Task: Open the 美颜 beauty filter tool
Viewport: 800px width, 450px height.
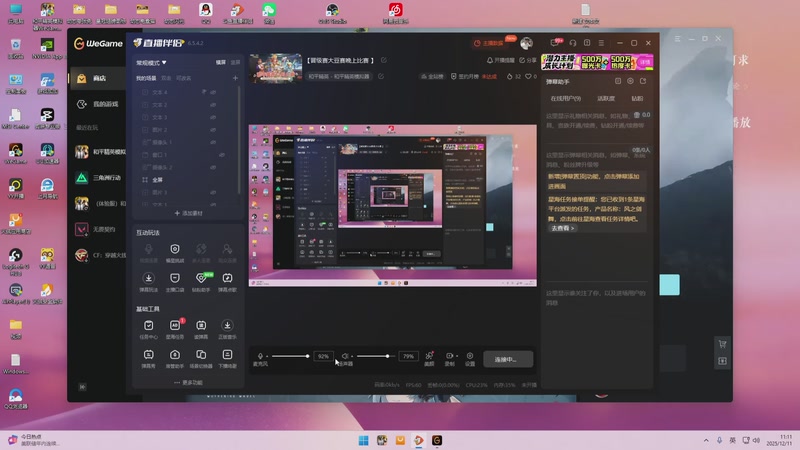Action: 430,358
